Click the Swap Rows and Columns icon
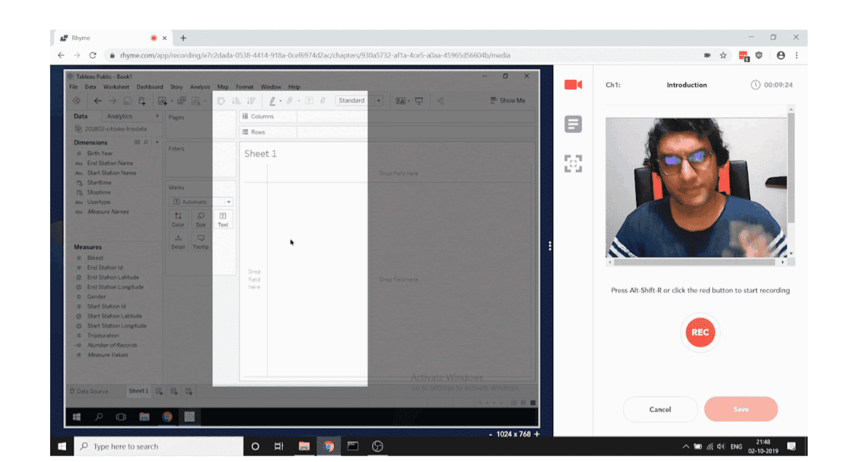 coord(221,101)
